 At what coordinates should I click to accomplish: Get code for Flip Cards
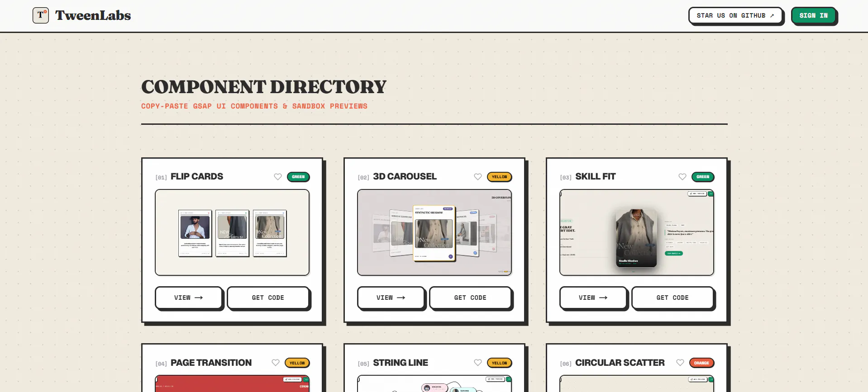268,298
